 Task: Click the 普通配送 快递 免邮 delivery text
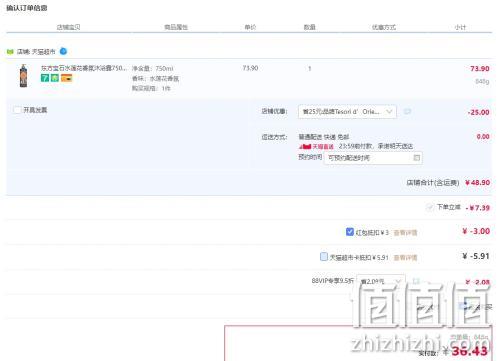point(324,137)
